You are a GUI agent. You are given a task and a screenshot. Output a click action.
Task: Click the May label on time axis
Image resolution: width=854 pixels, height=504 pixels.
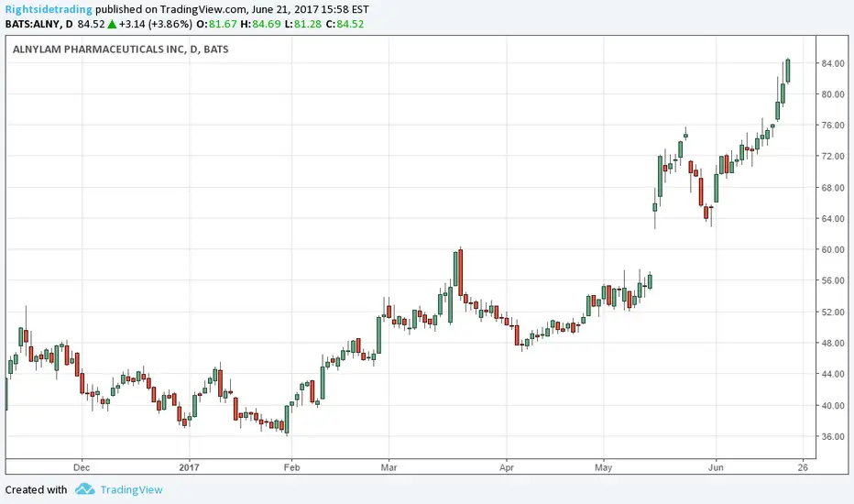604,467
